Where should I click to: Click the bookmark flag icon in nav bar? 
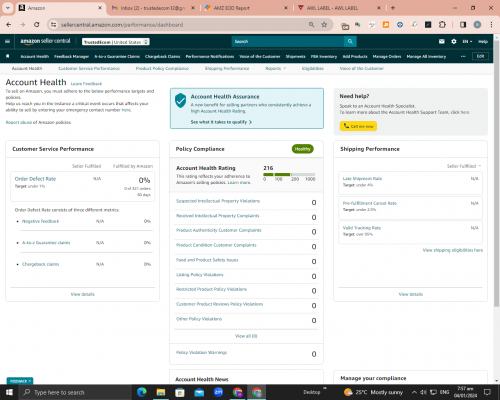(8, 56)
